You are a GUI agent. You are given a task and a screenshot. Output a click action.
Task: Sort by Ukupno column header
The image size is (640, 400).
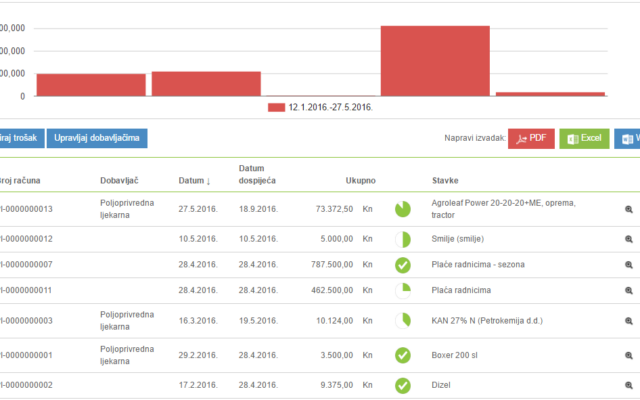[360, 181]
